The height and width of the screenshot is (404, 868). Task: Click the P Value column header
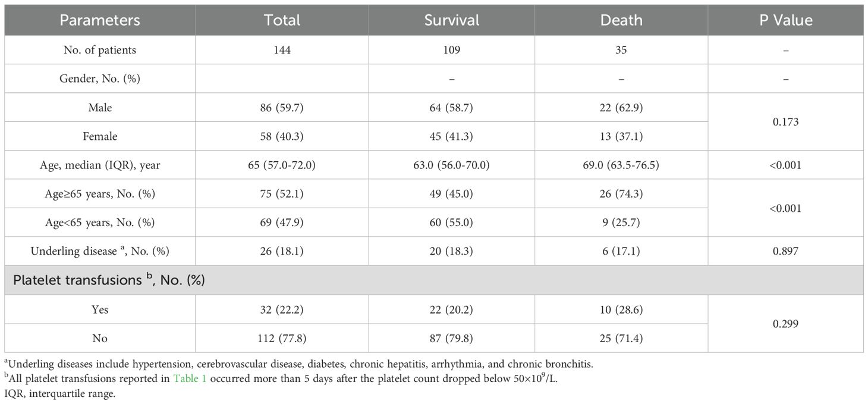point(785,20)
